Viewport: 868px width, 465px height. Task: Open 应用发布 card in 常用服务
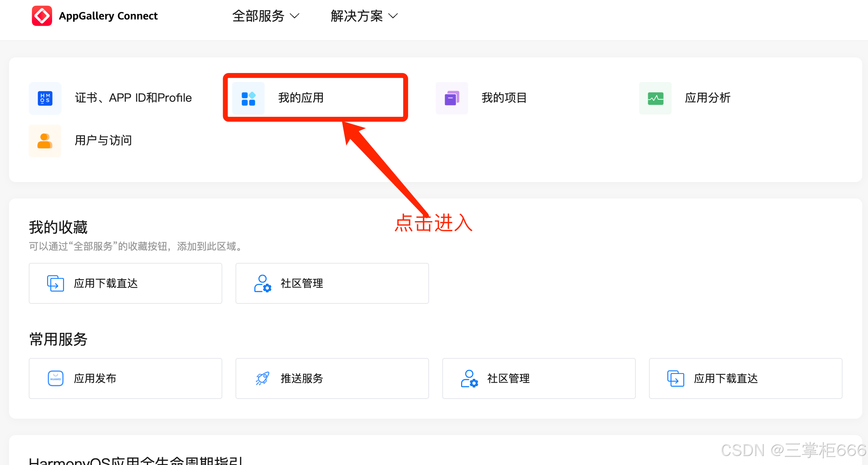pyautogui.click(x=126, y=378)
